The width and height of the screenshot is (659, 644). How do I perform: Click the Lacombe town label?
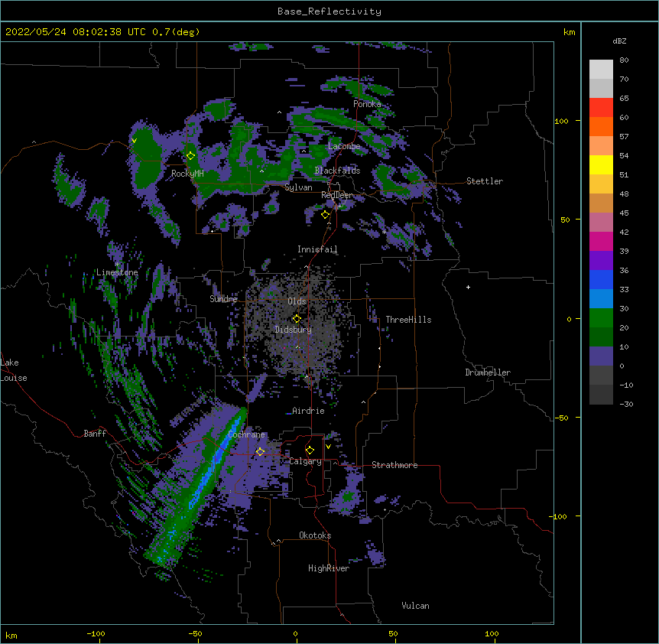click(344, 146)
